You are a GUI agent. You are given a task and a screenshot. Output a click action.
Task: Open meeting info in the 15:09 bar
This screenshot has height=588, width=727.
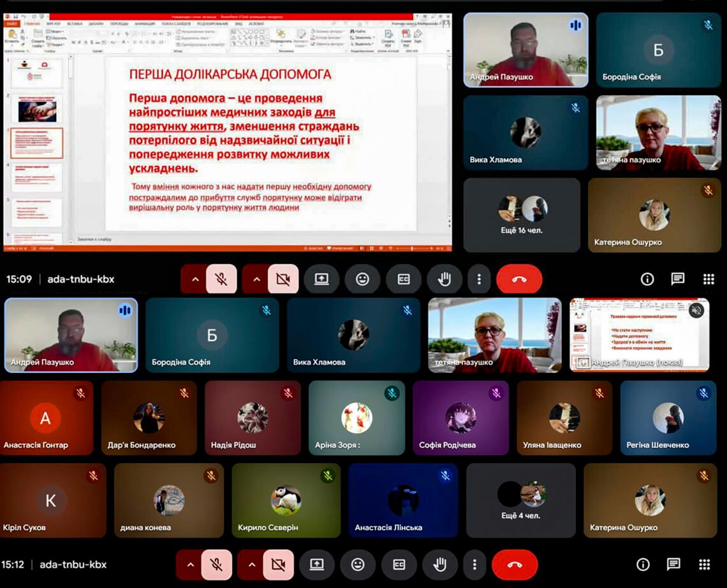point(647,279)
